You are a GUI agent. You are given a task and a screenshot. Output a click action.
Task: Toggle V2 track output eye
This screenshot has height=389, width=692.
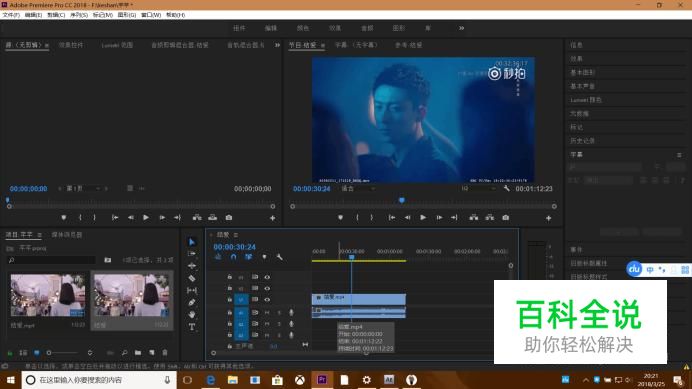tap(267, 288)
